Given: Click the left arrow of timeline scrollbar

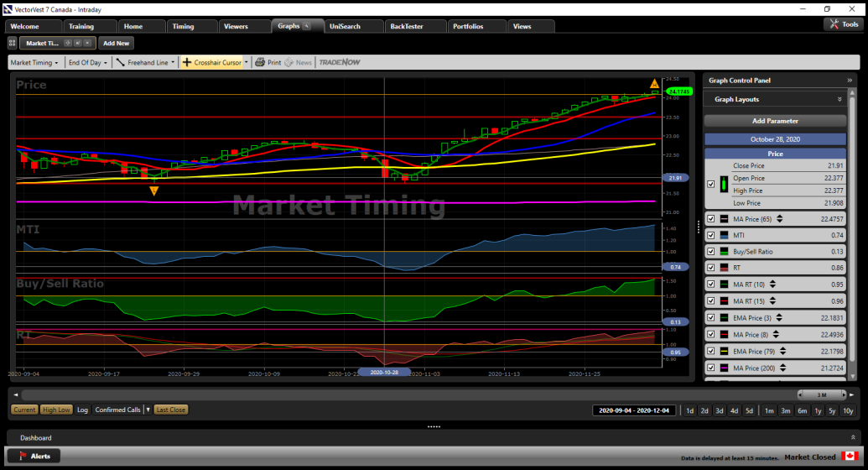Looking at the screenshot, I should point(15,394).
